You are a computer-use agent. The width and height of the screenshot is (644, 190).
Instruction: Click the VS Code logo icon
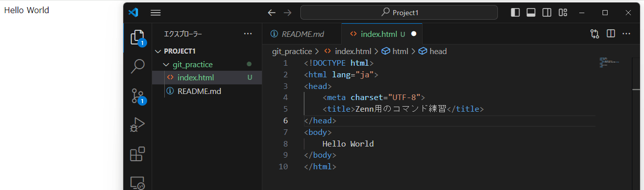tap(133, 13)
